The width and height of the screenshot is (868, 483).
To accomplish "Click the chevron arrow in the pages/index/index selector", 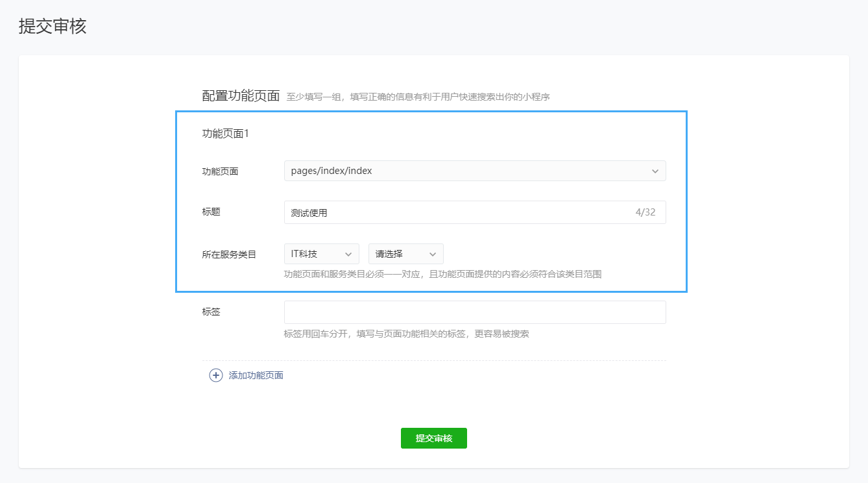I will point(655,171).
